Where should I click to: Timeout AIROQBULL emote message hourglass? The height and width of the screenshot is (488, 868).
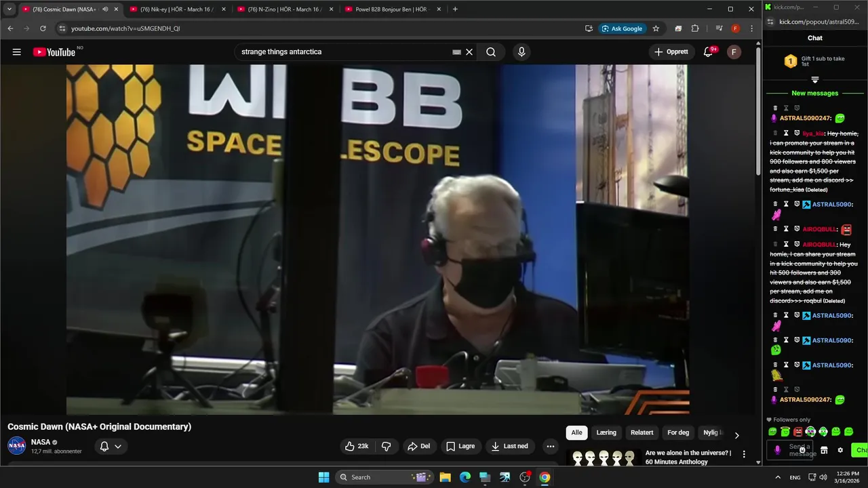coord(787,228)
